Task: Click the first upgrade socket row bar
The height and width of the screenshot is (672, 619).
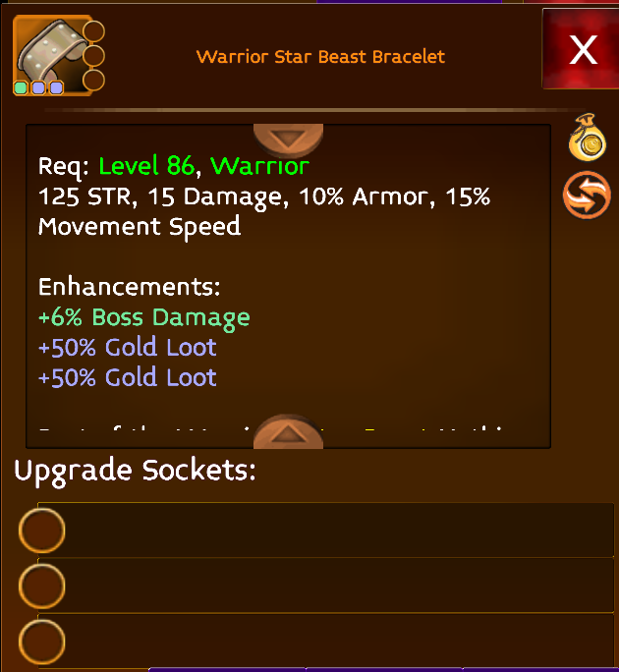Action: (x=326, y=531)
